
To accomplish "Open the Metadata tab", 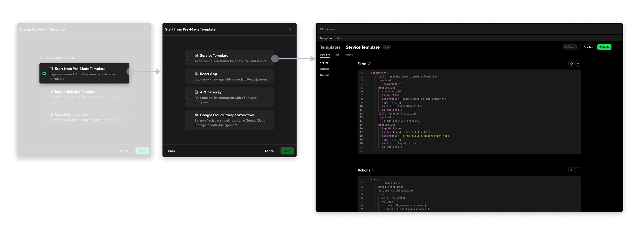I will coord(349,55).
